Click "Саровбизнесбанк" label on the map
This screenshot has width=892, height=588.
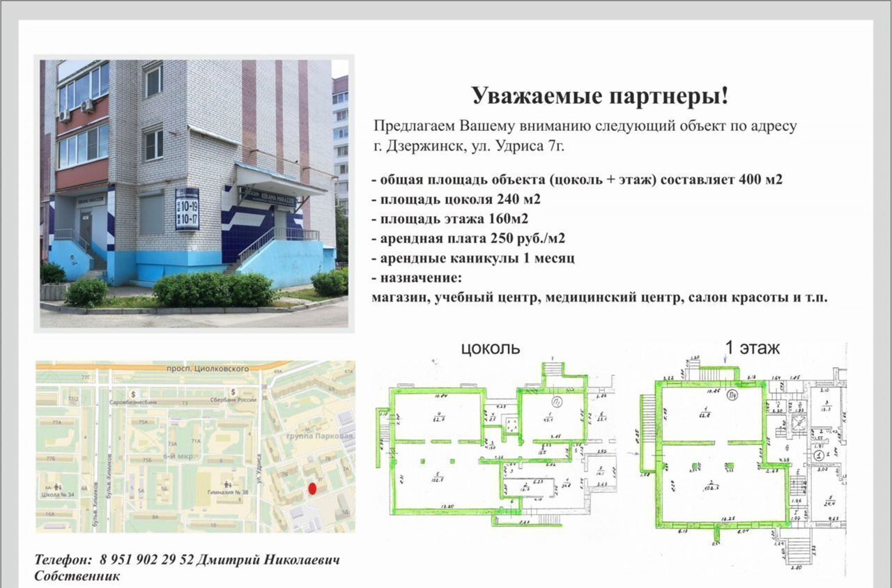pyautogui.click(x=134, y=402)
